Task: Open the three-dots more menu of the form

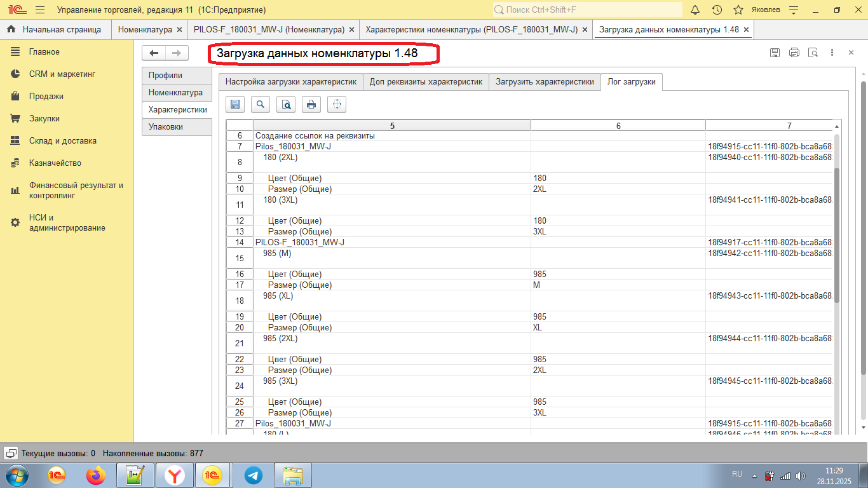Action: coord(832,53)
